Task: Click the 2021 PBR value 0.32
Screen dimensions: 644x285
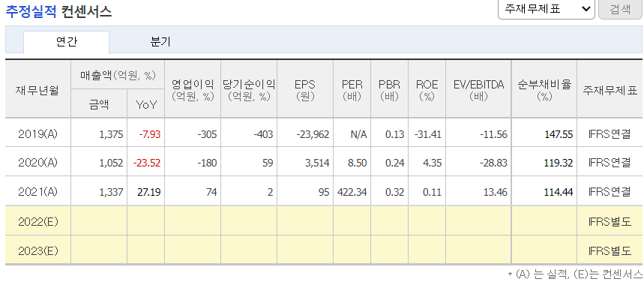Action: [x=394, y=192]
